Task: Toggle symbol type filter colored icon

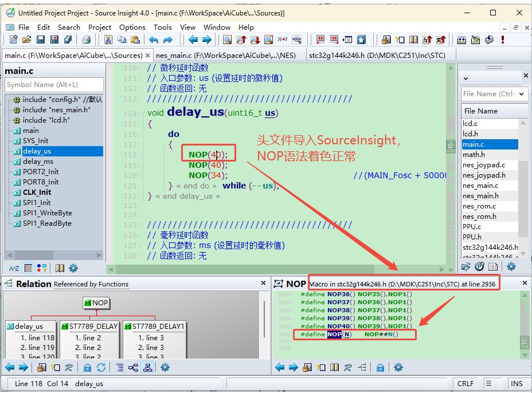Action: click(x=42, y=268)
